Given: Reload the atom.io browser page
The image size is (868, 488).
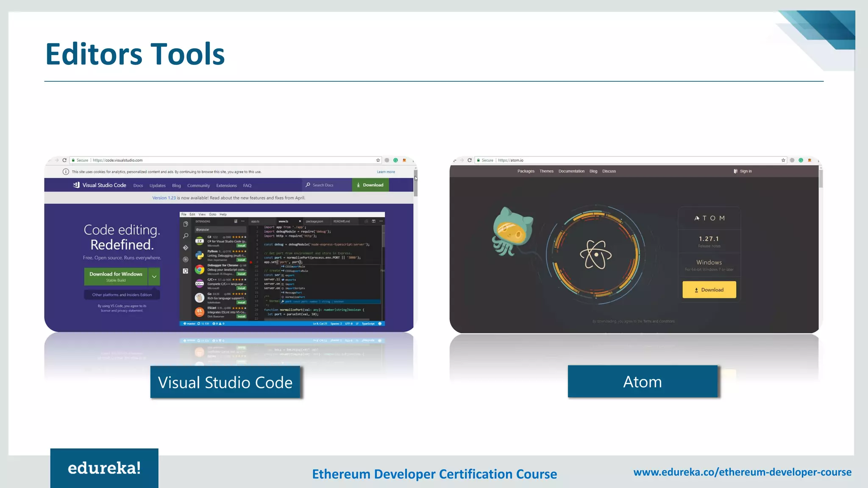Looking at the screenshot, I should point(470,160).
